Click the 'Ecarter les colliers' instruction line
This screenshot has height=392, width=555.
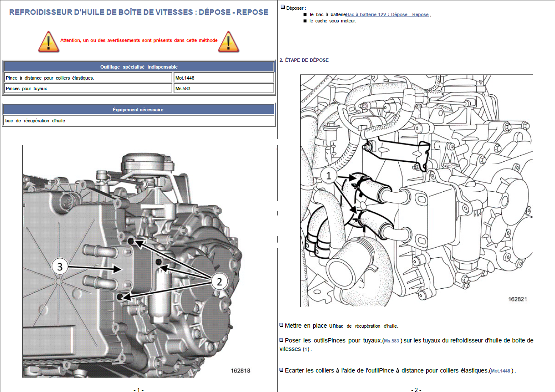point(400,371)
